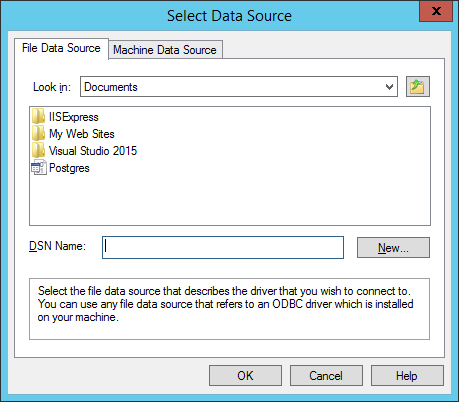Screen dimensions: 459x402
Task: Click the up one level folder icon
Action: click(x=418, y=87)
